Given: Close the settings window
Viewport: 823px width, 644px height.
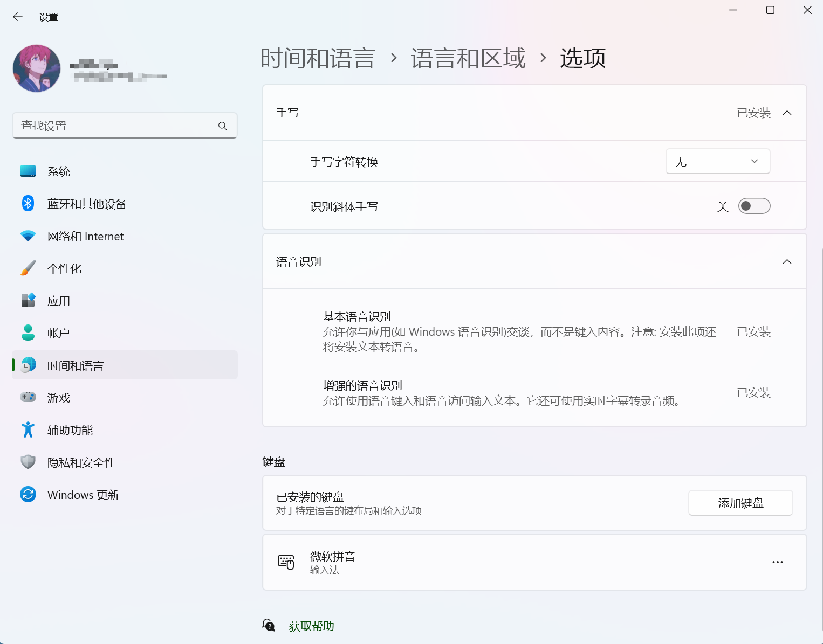Looking at the screenshot, I should coord(807,10).
